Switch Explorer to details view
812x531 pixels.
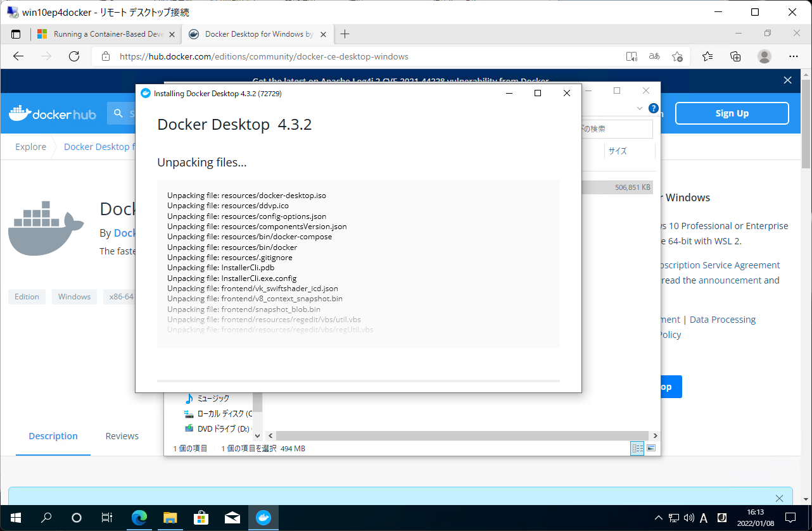(x=637, y=448)
